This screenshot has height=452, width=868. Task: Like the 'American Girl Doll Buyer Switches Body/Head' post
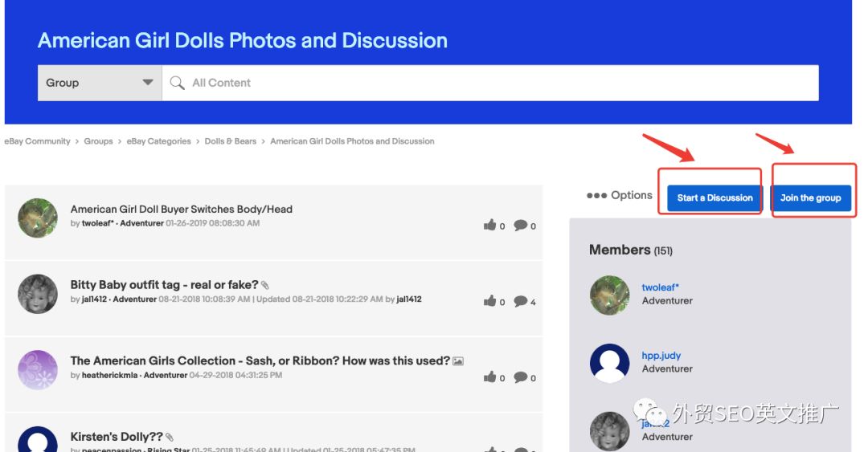[490, 225]
